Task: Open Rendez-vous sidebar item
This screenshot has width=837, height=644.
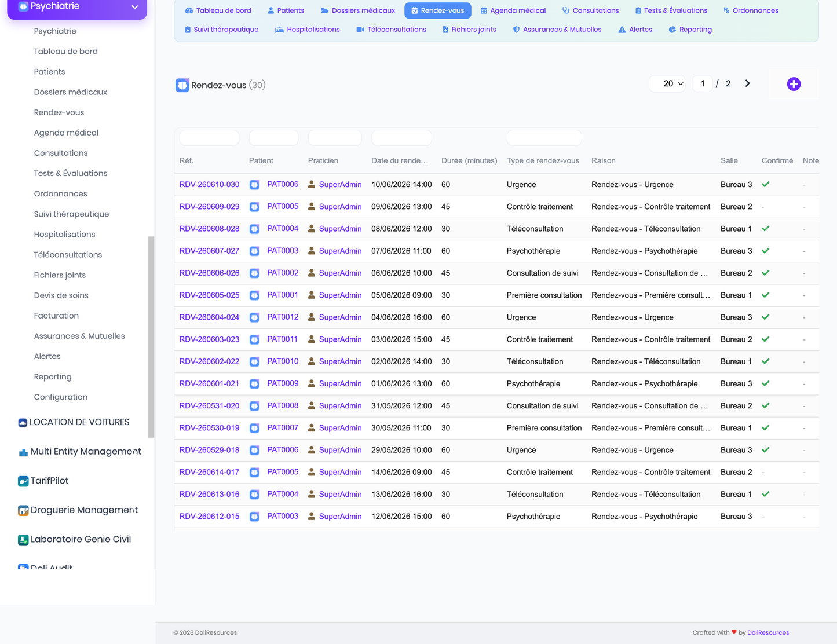Action: (x=59, y=112)
